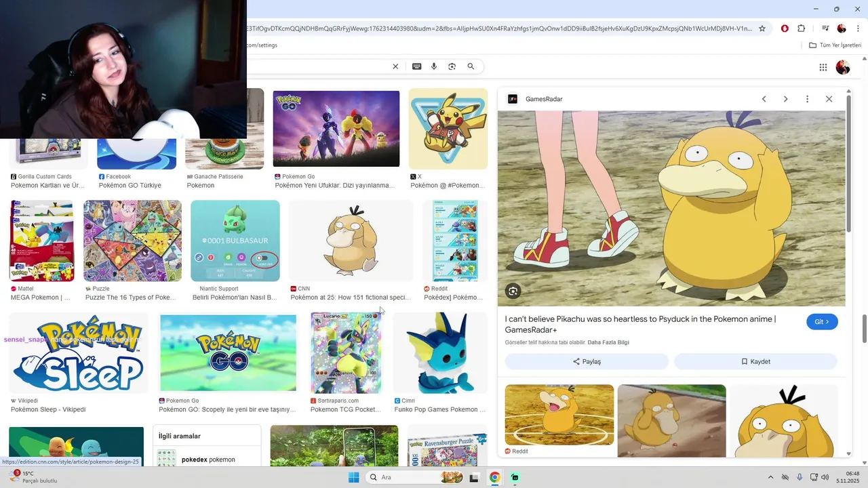Open the Chrome three-dot menu
Image resolution: width=868 pixels, height=488 pixels.
(858, 28)
